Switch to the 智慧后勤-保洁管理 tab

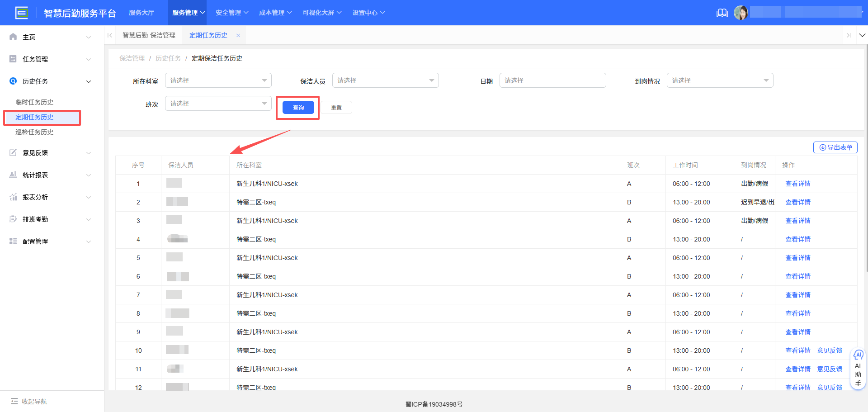pyautogui.click(x=149, y=35)
